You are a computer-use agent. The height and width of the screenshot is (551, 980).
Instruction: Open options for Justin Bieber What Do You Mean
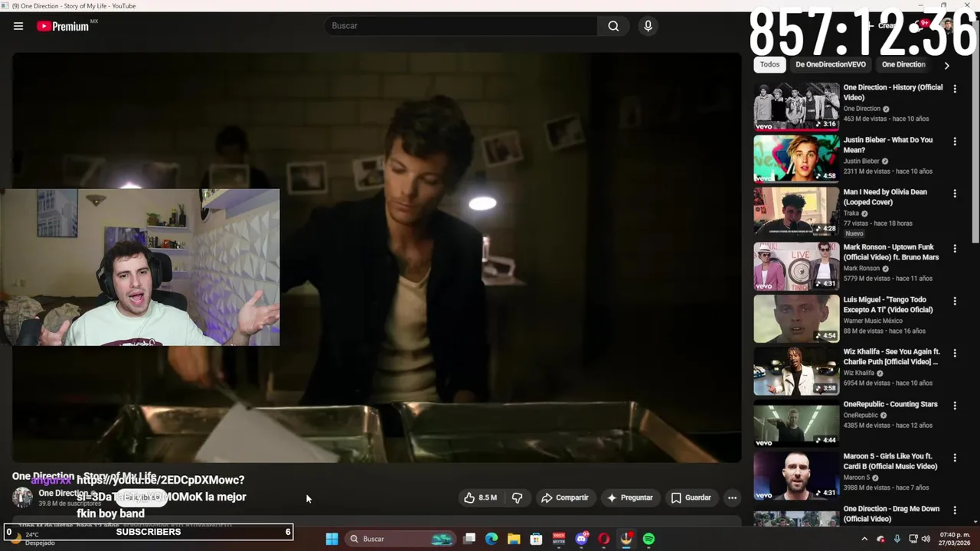(954, 142)
